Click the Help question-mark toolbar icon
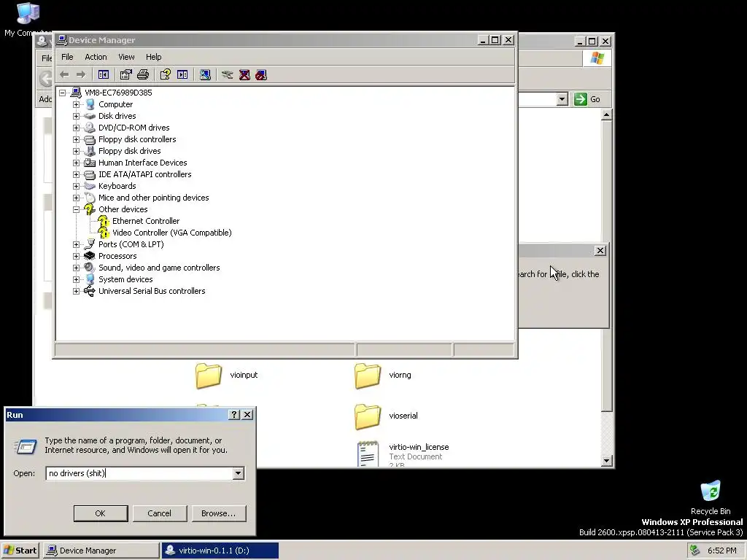 point(166,75)
